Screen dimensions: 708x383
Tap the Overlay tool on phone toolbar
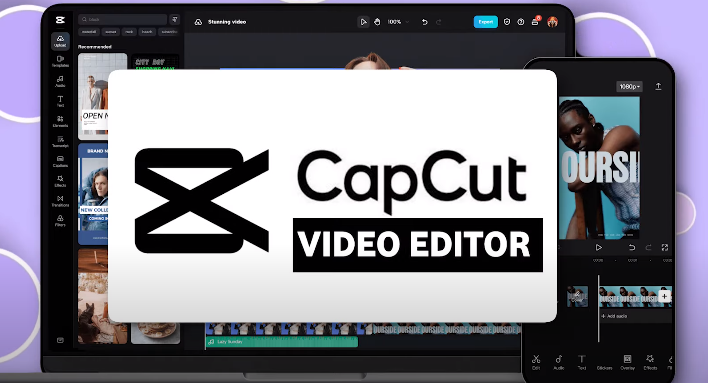click(x=627, y=362)
